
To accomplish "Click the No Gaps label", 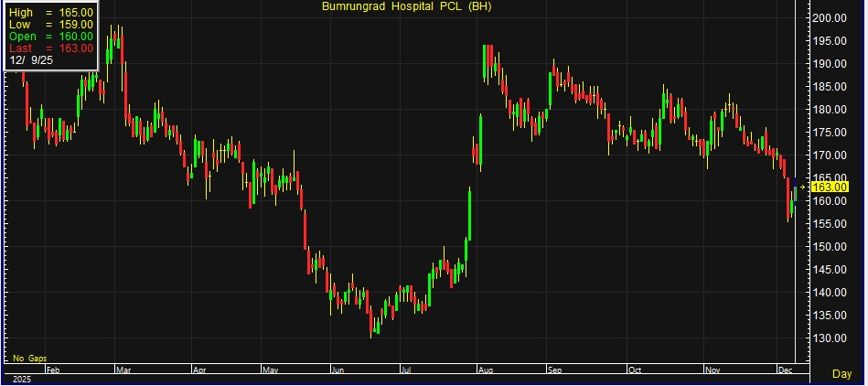I will pos(29,357).
